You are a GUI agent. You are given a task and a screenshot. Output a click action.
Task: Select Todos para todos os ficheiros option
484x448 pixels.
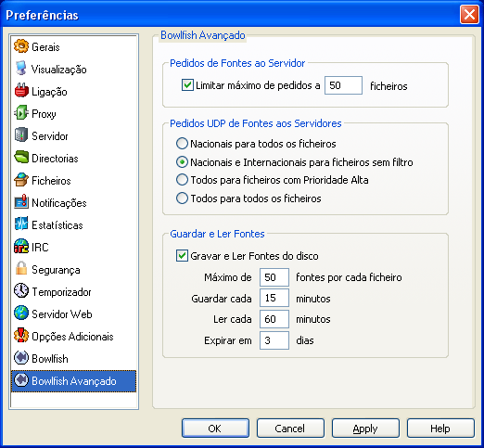(x=182, y=198)
